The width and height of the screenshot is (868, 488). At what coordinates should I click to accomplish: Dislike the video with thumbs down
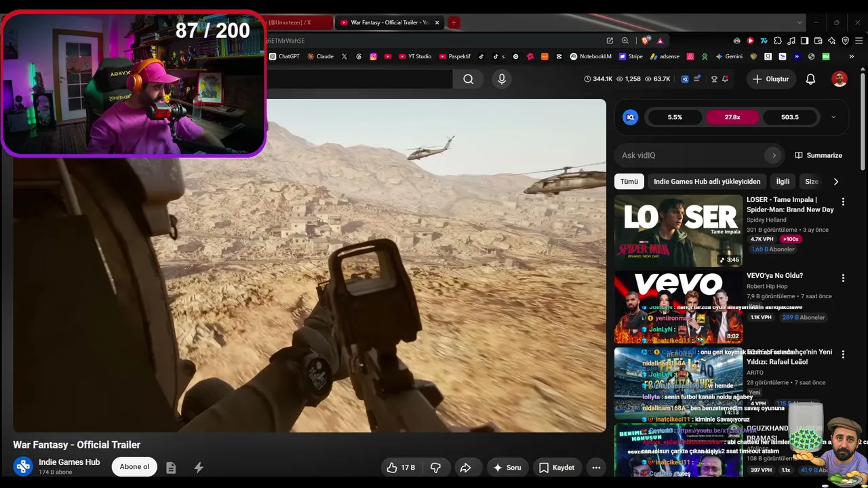[435, 468]
